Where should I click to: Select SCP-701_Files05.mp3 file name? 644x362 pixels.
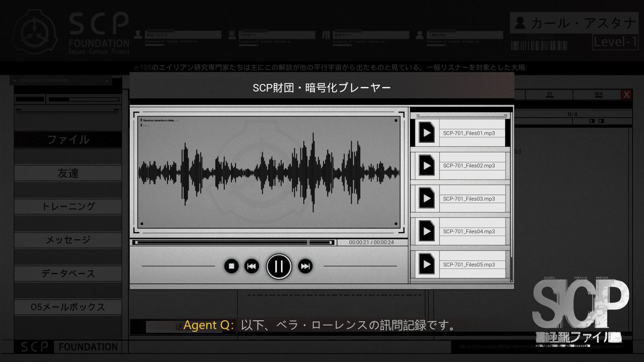469,264
